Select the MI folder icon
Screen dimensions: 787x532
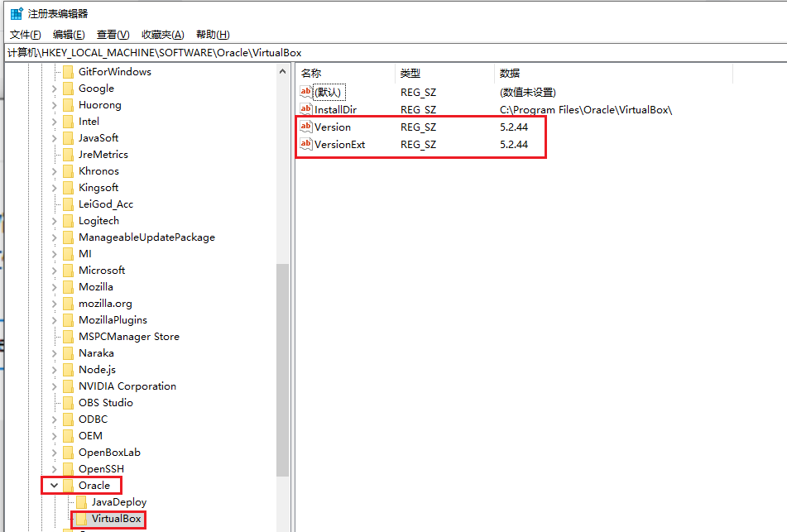click(x=68, y=255)
